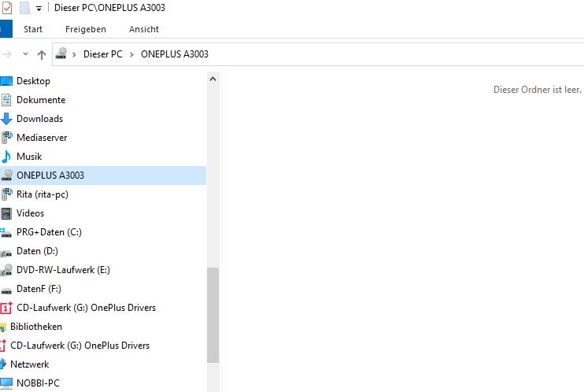Screen dimensions: 584x392
Task: Click the navigation pane scrollbar thumb
Action: pyautogui.click(x=213, y=315)
